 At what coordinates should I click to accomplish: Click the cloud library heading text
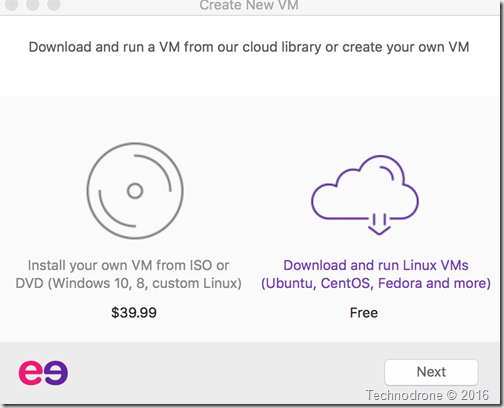click(x=249, y=47)
